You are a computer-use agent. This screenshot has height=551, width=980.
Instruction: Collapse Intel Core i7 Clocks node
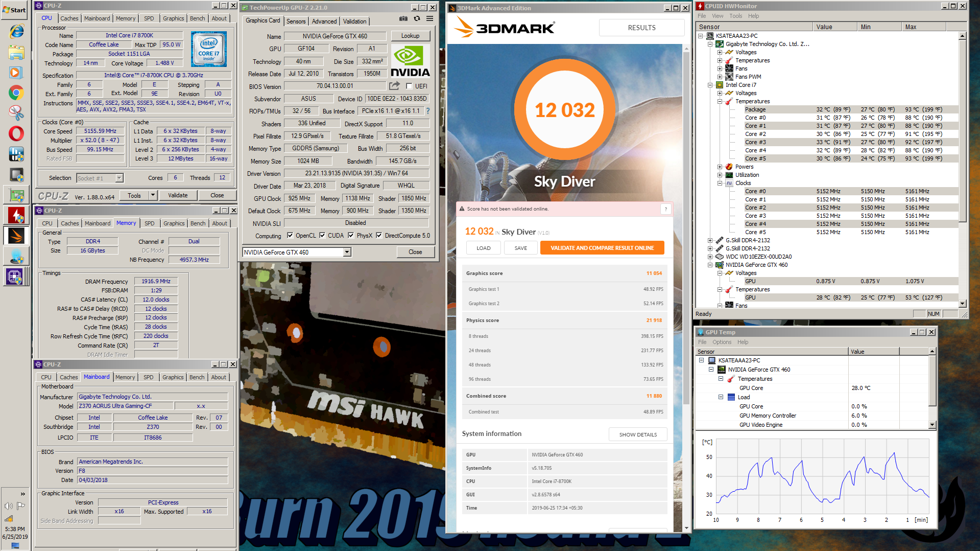[720, 183]
